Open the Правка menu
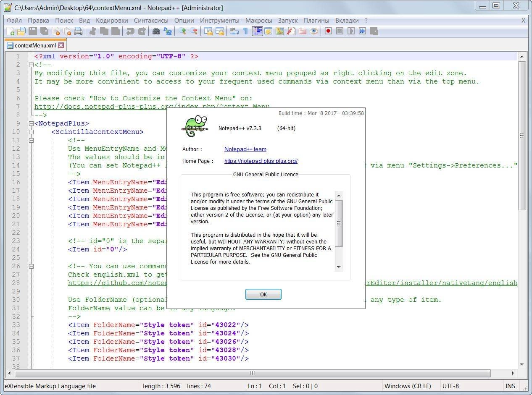The height and width of the screenshot is (395, 532). (x=38, y=20)
